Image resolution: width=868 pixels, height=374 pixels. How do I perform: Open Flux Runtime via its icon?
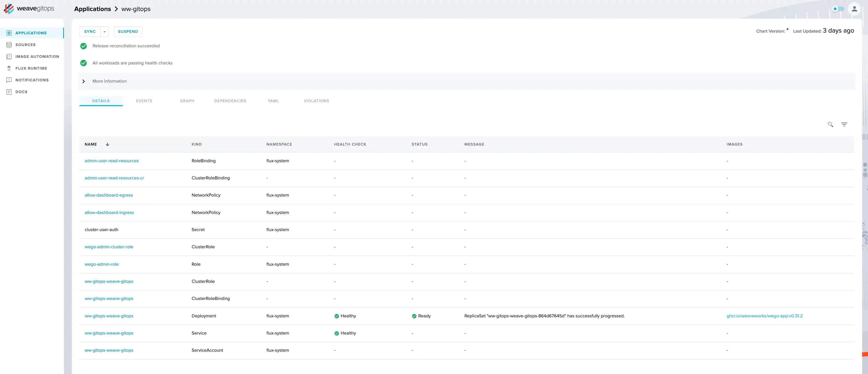pos(9,68)
